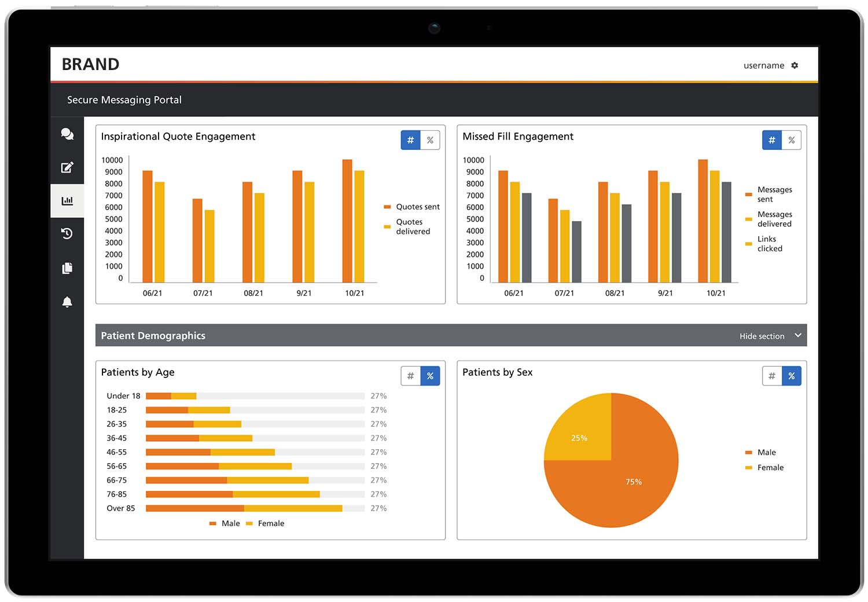Click the 46-55 age row label
This screenshot has width=868, height=602.
click(116, 452)
